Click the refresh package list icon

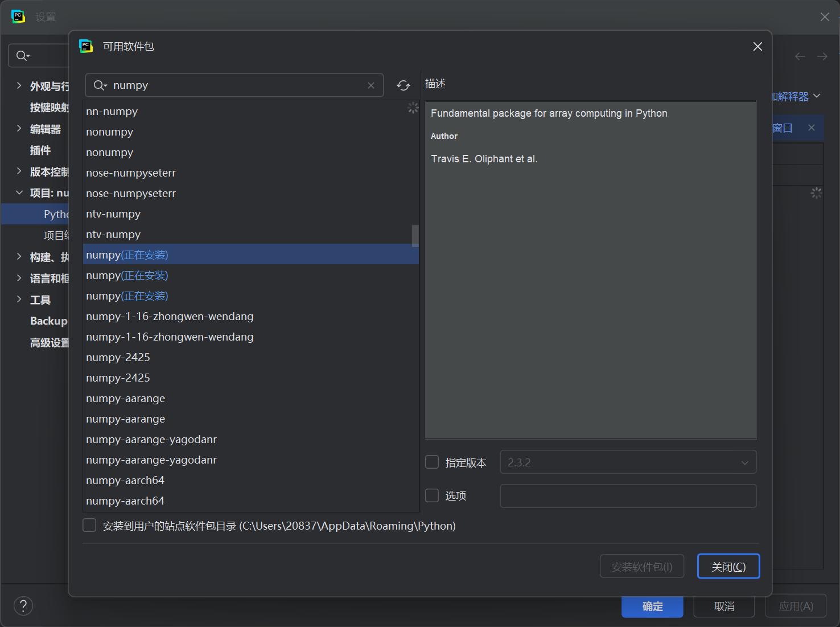pos(403,85)
